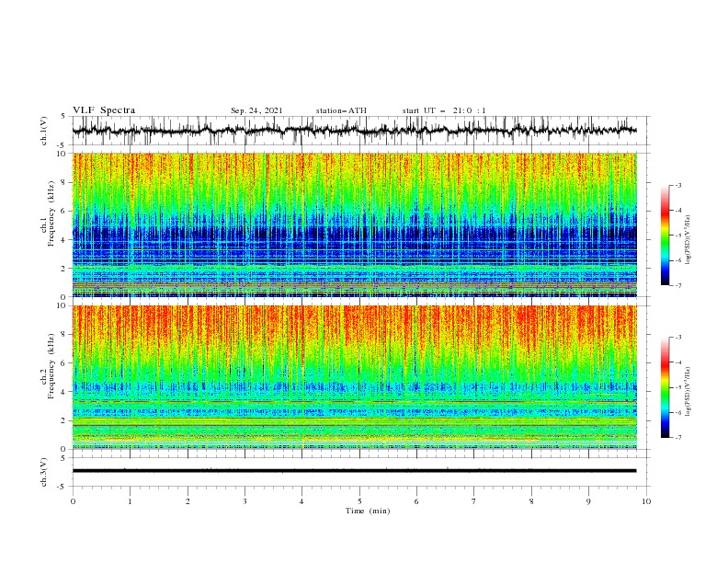Image resolution: width=728 pixels, height=563 pixels.
Task: Click the ch.1 color bar log(PSD) label
Action: tap(689, 240)
